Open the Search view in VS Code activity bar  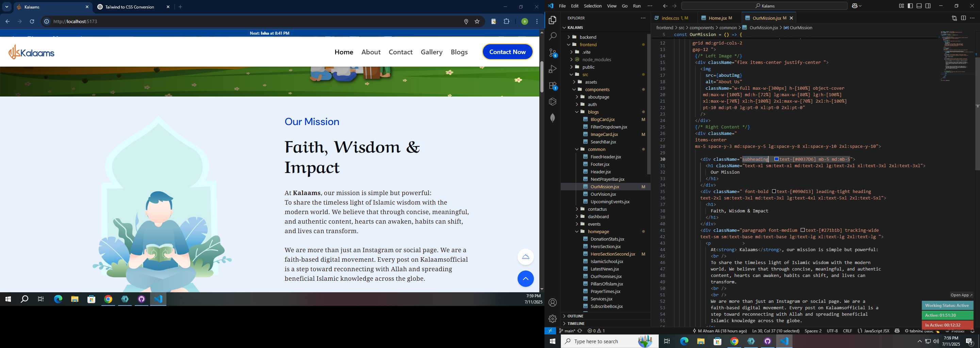point(552,36)
